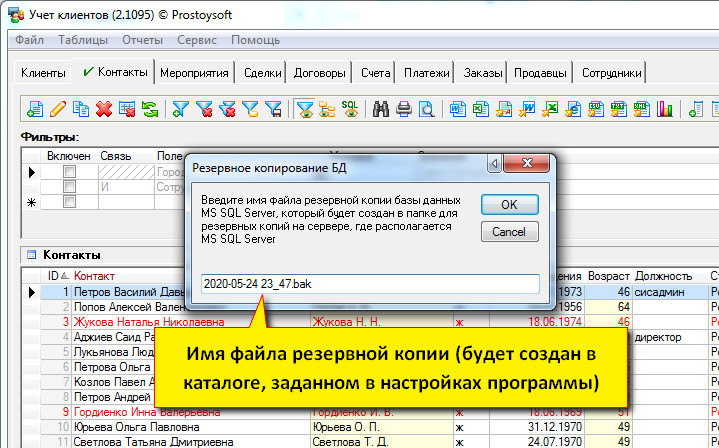The height and width of the screenshot is (448, 719).
Task: Enable the first filter row checkbox
Action: tap(69, 172)
